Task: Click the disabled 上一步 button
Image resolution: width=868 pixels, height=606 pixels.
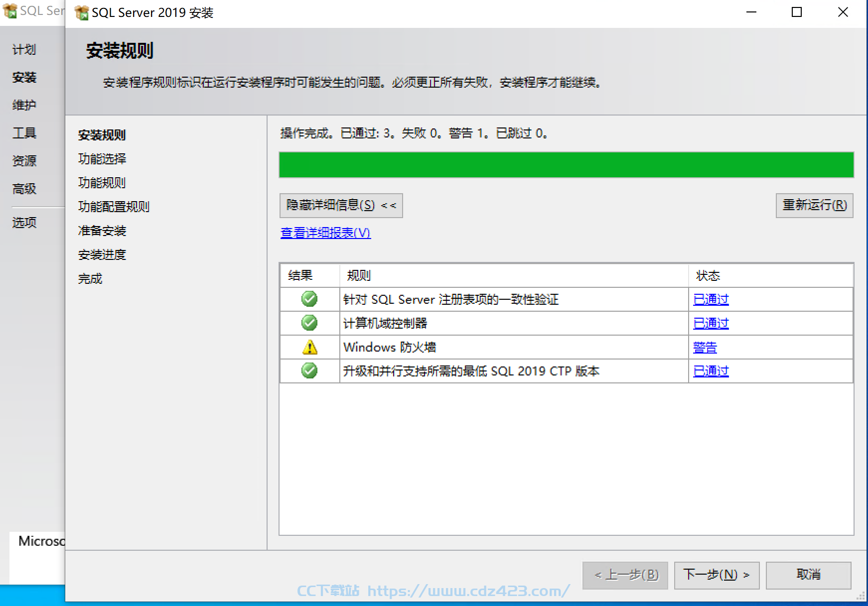Action: 625,575
